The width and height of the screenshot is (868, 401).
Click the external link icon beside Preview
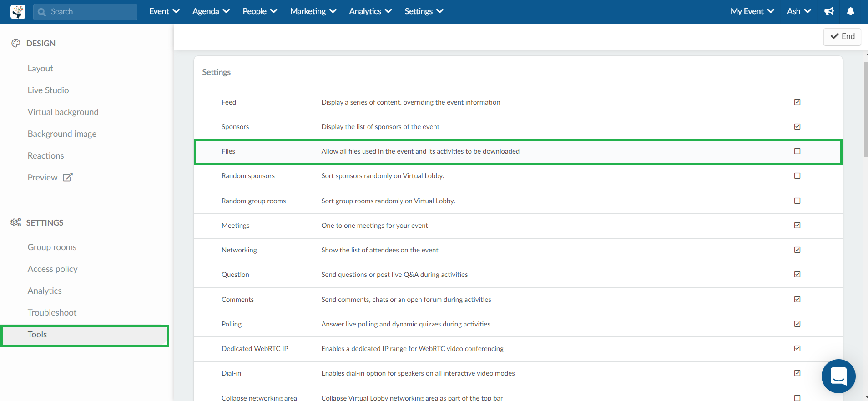pos(67,177)
